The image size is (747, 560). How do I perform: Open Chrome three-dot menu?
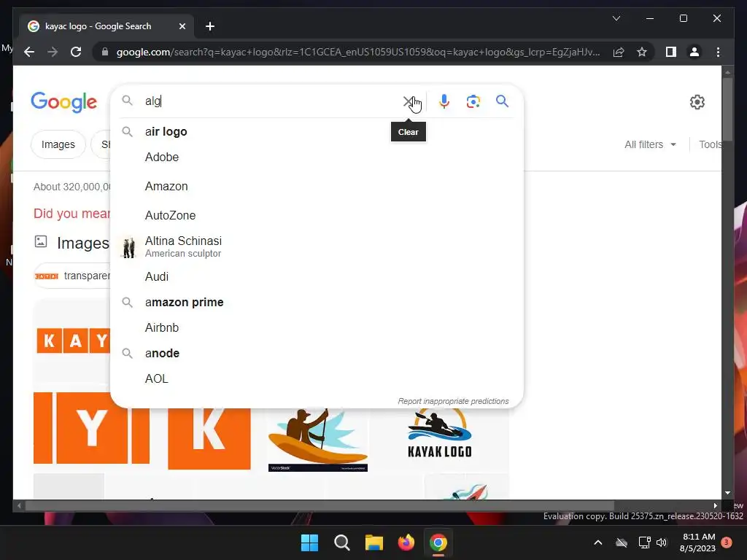[x=718, y=52]
